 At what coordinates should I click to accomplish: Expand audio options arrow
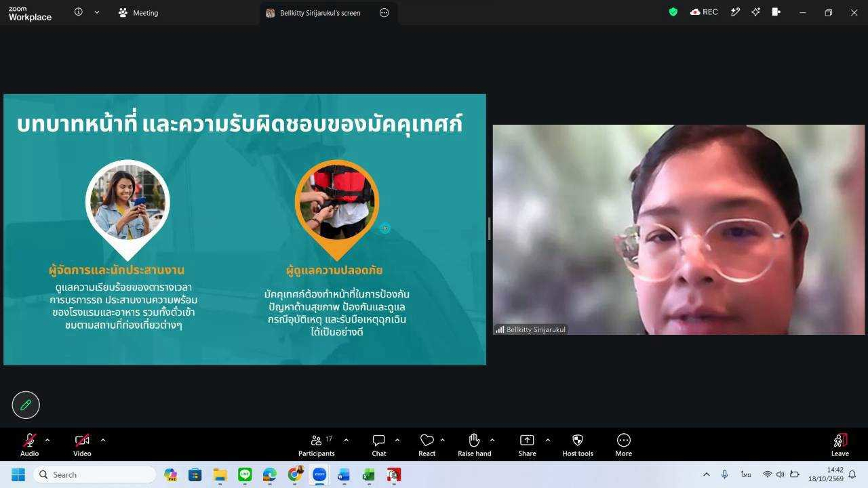tap(47, 440)
